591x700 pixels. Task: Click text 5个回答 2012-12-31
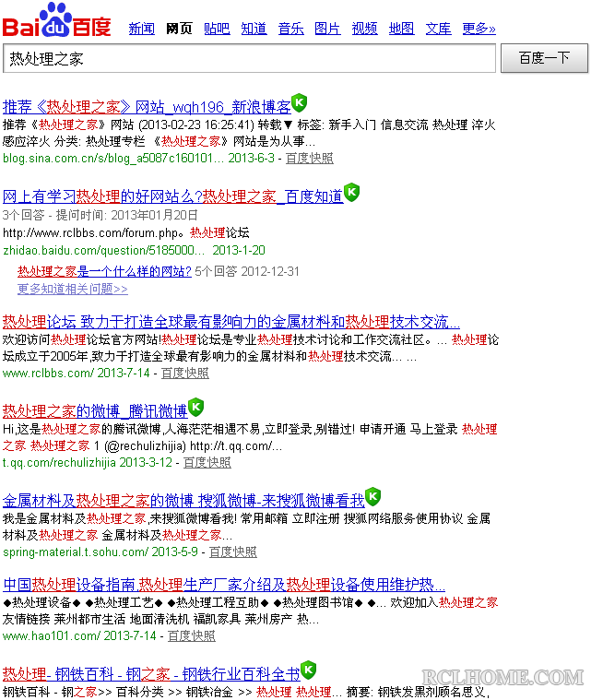[247, 271]
